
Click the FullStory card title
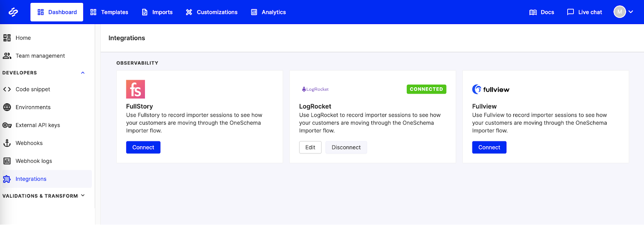pyautogui.click(x=139, y=106)
